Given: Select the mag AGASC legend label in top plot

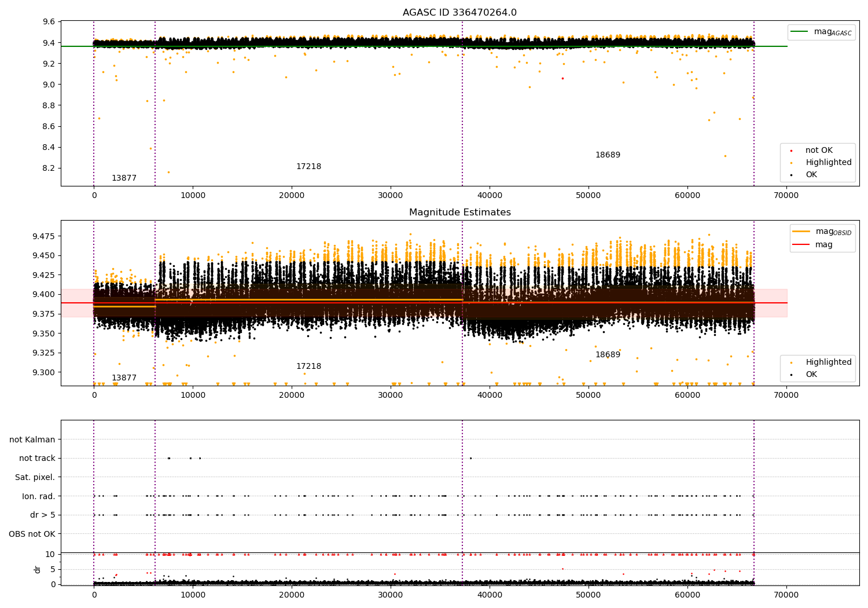Looking at the screenshot, I should coord(833,32).
